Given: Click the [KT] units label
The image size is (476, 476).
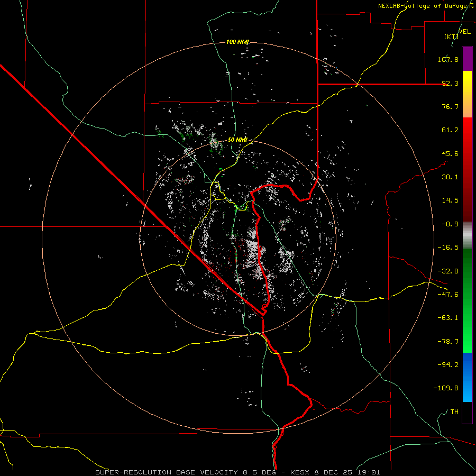Looking at the screenshot, I should [451, 36].
